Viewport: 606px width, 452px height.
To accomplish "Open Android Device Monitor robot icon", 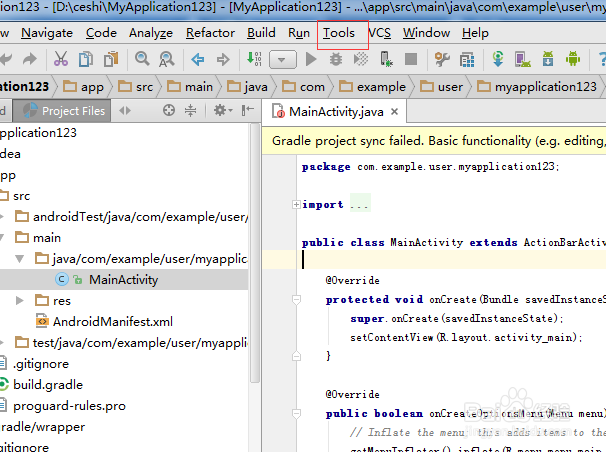I will [x=573, y=59].
